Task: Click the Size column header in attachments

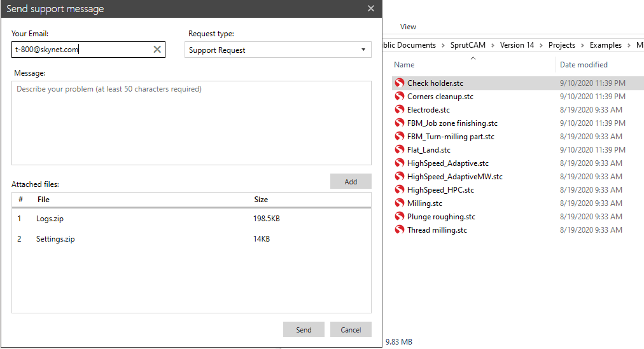Action: click(x=261, y=200)
